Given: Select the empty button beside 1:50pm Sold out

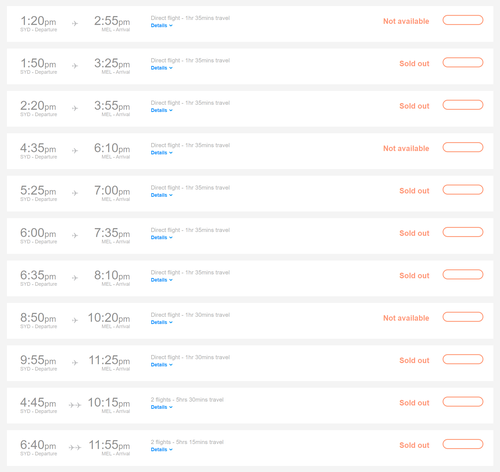Looking at the screenshot, I should [x=463, y=62].
